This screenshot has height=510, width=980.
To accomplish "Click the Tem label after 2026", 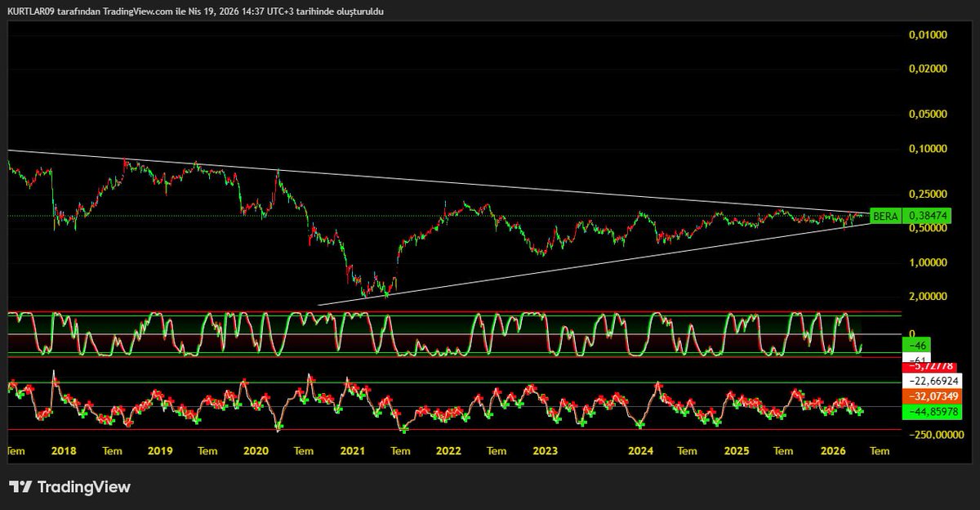I will (x=880, y=451).
